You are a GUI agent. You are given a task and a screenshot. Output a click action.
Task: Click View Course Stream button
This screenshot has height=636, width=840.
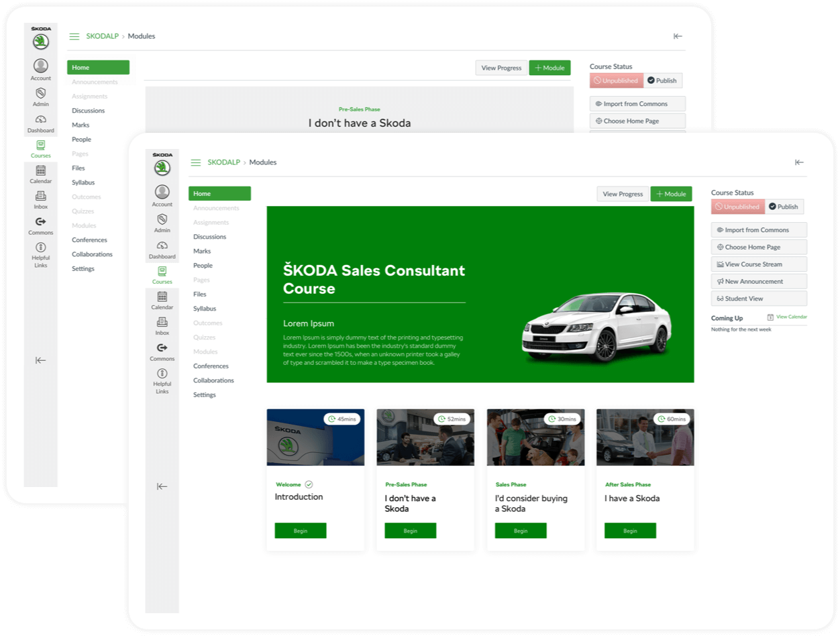(x=759, y=264)
